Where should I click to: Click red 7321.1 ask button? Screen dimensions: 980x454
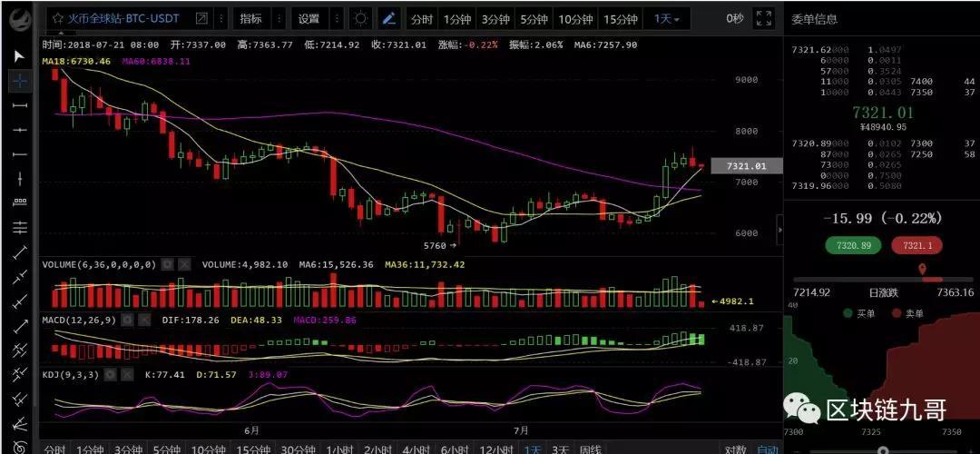tap(916, 246)
